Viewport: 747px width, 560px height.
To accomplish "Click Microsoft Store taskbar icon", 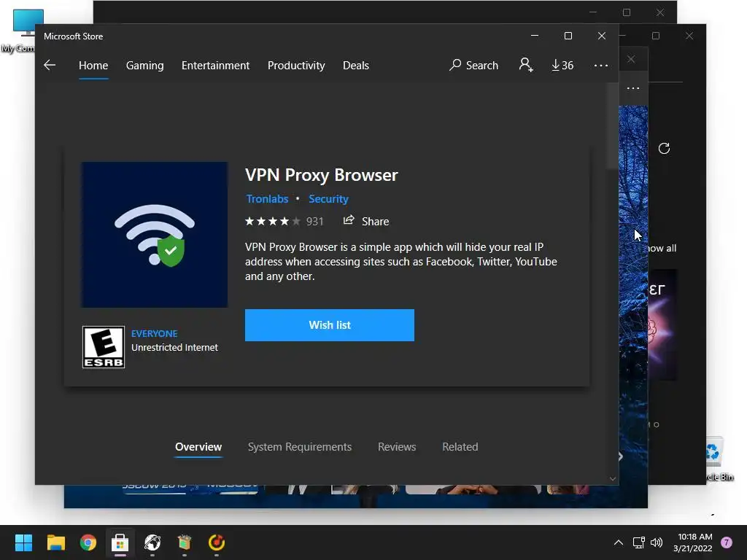I will 120,542.
